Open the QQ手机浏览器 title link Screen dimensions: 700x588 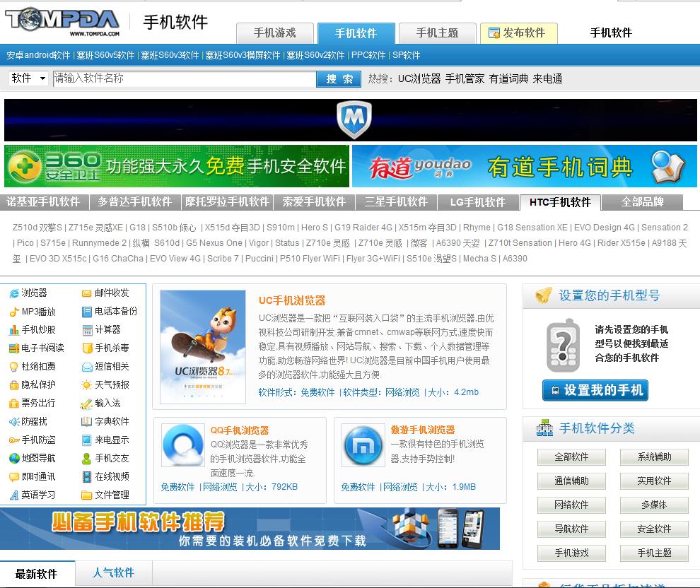point(240,430)
